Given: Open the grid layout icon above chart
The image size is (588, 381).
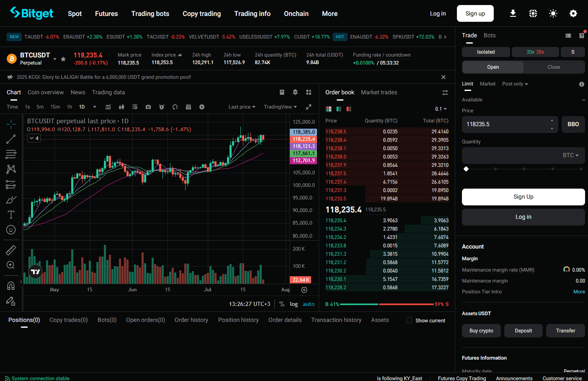Looking at the screenshot, I should pos(309,92).
